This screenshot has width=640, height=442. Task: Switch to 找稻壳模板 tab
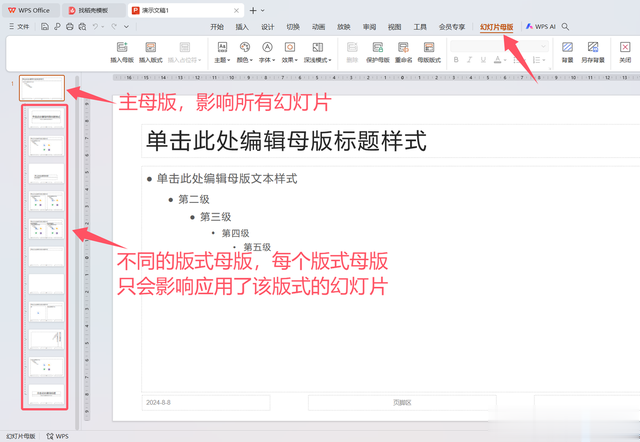94,11
